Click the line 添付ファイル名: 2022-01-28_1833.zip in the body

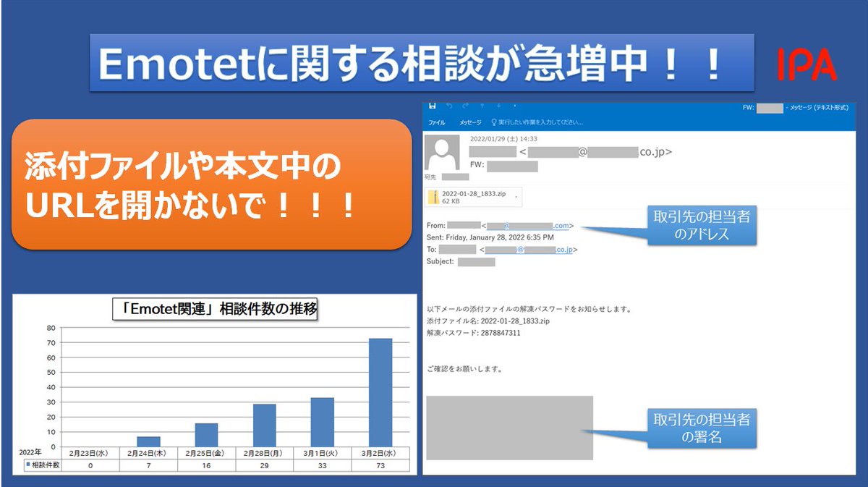click(x=488, y=321)
